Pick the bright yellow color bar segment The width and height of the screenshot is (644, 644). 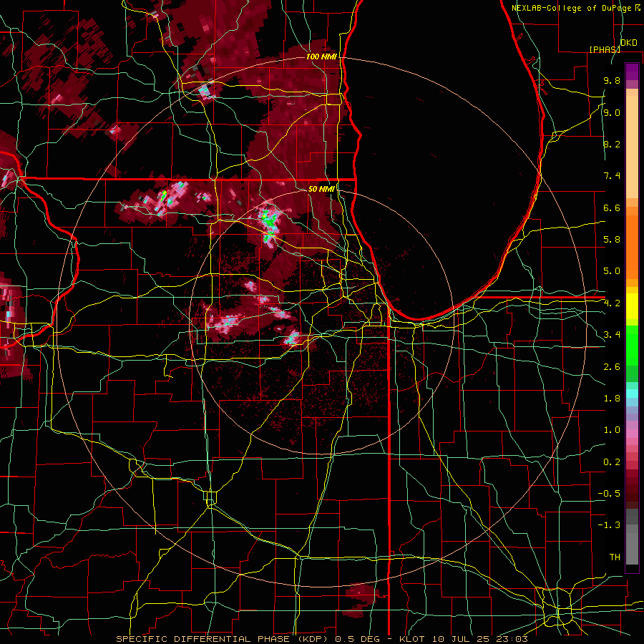(632, 306)
